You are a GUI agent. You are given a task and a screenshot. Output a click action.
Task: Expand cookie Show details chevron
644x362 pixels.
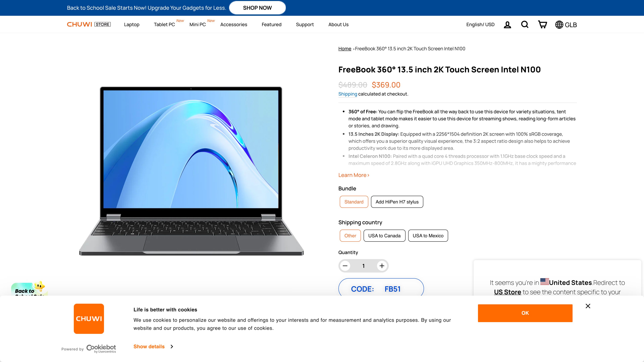pyautogui.click(x=172, y=347)
